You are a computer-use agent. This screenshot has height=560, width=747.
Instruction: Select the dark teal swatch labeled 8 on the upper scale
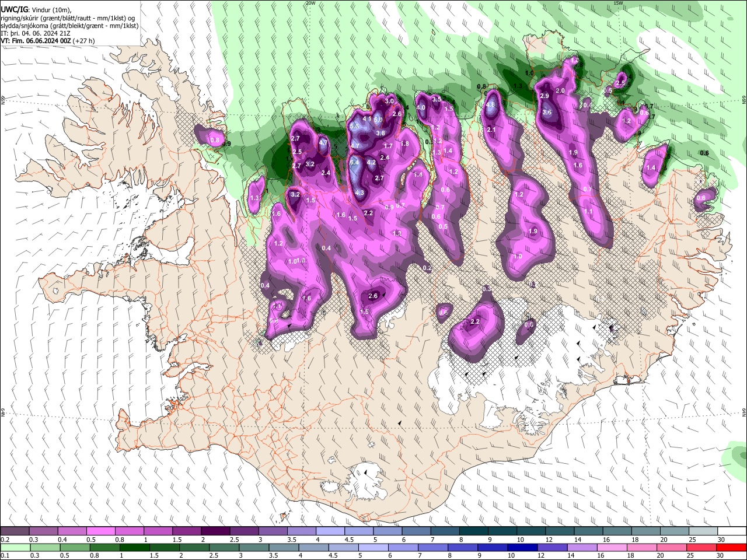pos(474,531)
